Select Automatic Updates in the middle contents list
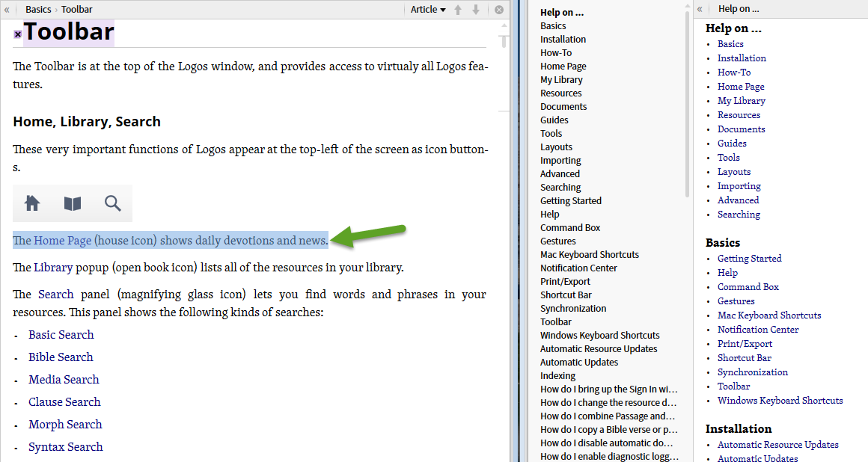Screen dimensions: 868x462 pyautogui.click(x=579, y=363)
